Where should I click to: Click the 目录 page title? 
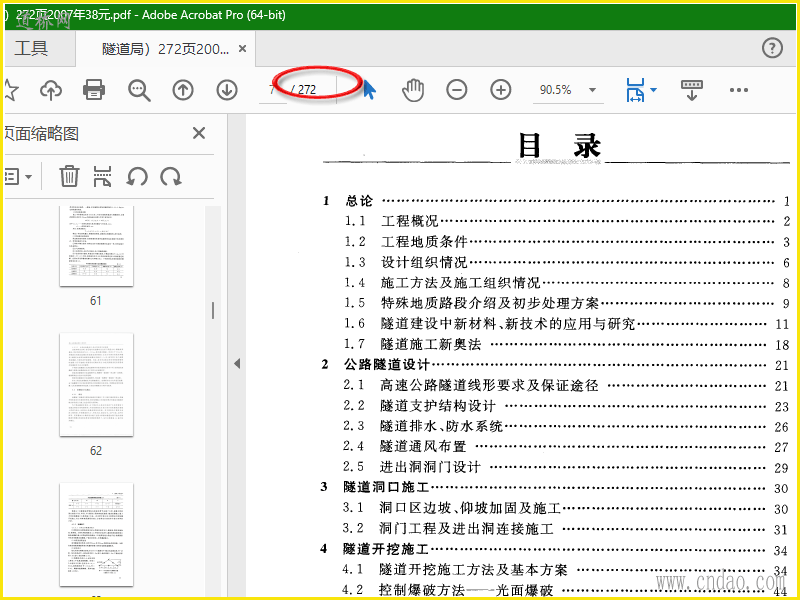(560, 145)
